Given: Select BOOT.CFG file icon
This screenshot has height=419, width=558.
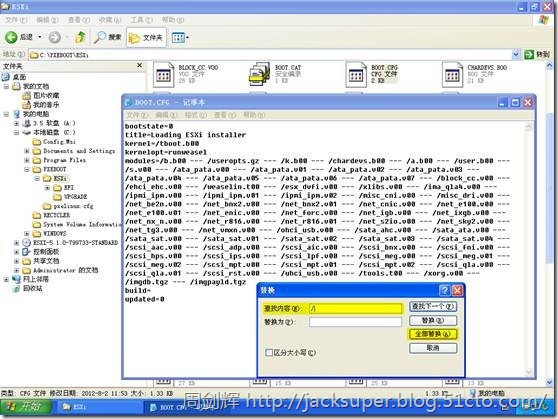Looking at the screenshot, I should pos(356,74).
